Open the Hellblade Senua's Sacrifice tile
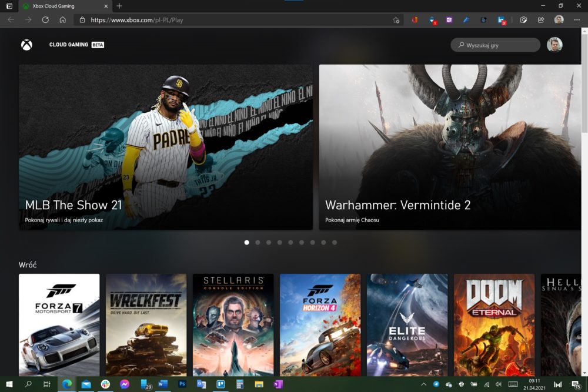Viewport: 588px width, 392px height. [x=561, y=325]
